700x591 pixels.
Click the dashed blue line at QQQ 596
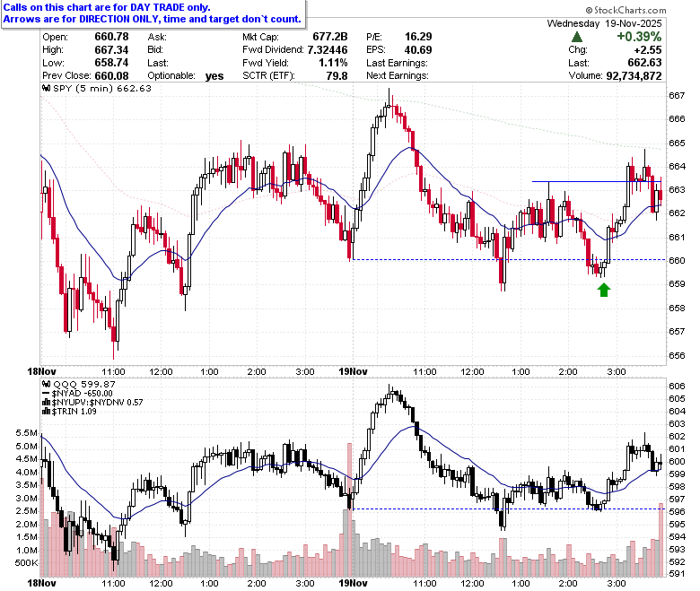(x=509, y=508)
